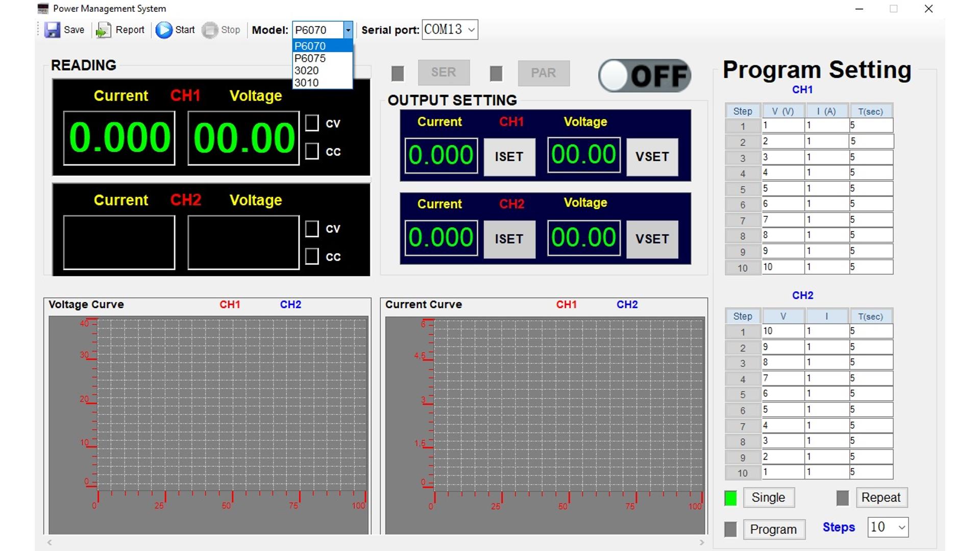Click CH2 program step 1 voltage cell

783,331
